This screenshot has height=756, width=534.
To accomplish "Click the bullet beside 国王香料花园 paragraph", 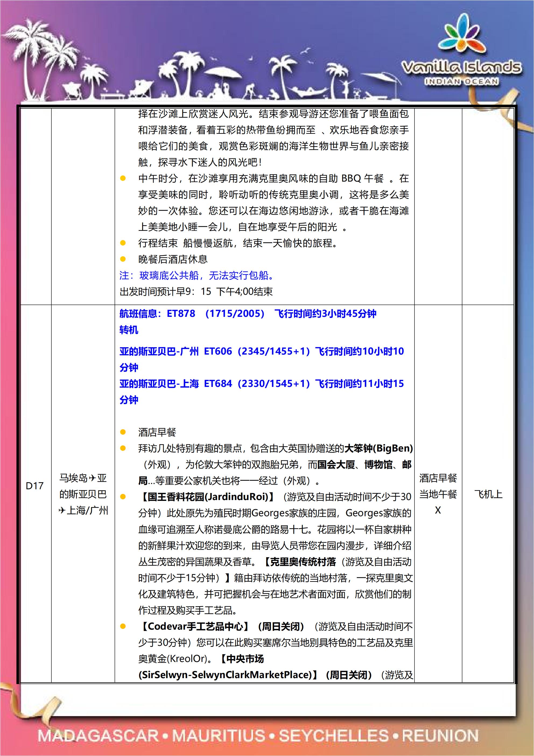I will [x=123, y=497].
